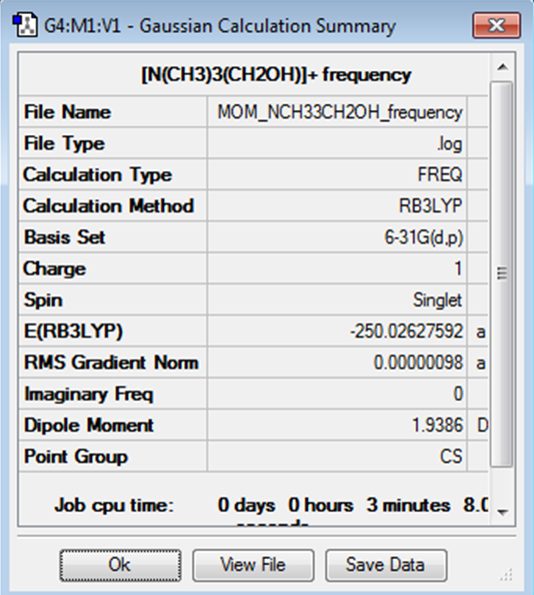
Task: Click the Calculation Method RB3LYP cell
Action: [x=337, y=206]
